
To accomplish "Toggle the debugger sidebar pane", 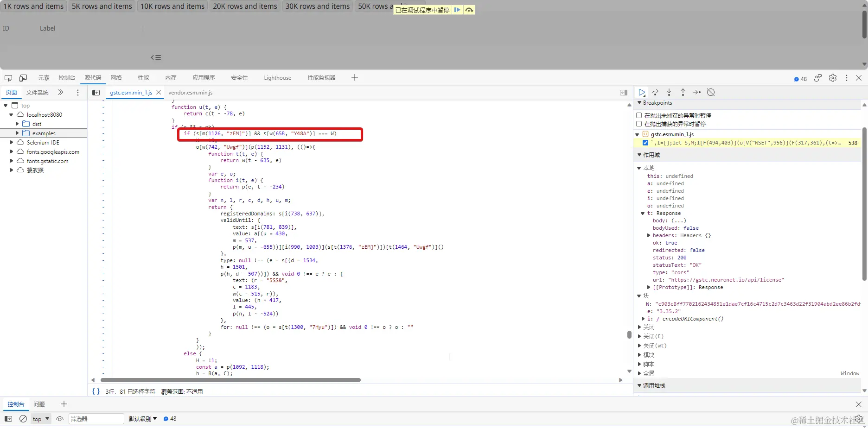I will point(624,93).
